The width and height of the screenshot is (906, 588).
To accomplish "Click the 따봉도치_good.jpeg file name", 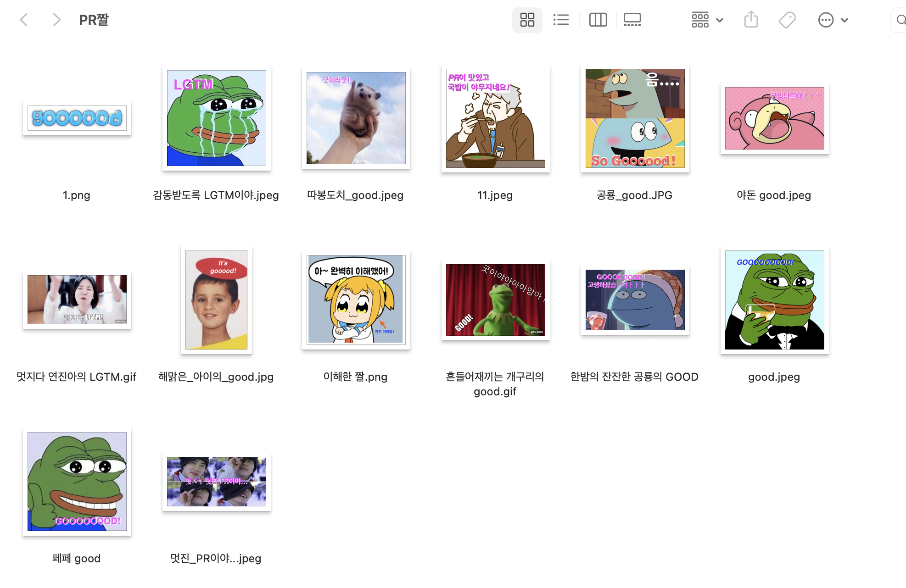I will [355, 195].
